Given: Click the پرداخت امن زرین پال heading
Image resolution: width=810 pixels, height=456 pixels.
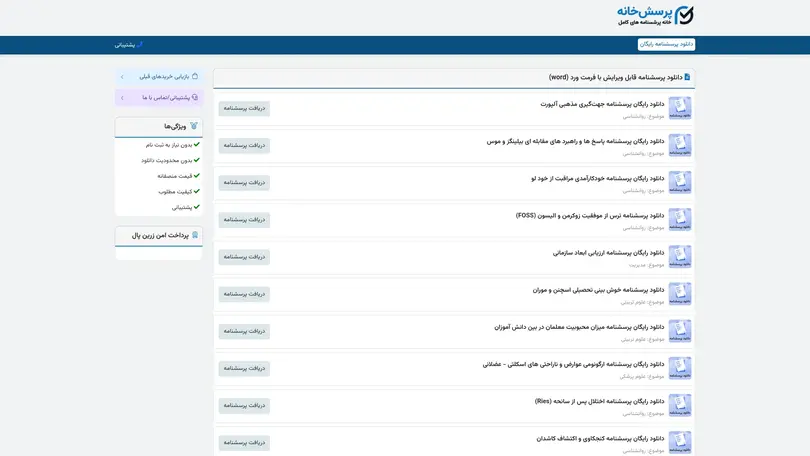Looking at the screenshot, I should pos(160,235).
